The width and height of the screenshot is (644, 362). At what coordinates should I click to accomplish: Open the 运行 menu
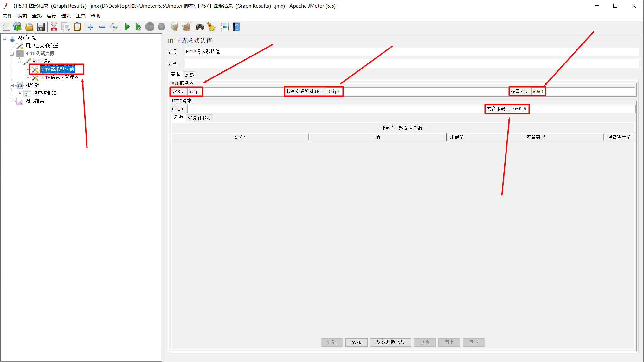click(x=51, y=16)
